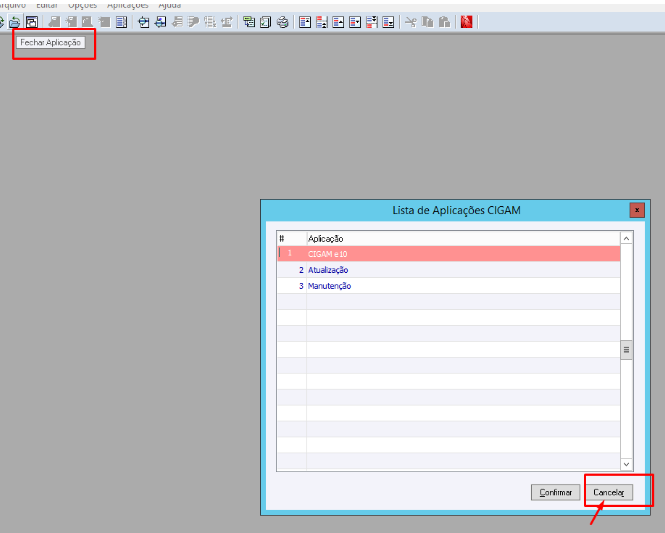Click the Aplicação column header

point(463,238)
